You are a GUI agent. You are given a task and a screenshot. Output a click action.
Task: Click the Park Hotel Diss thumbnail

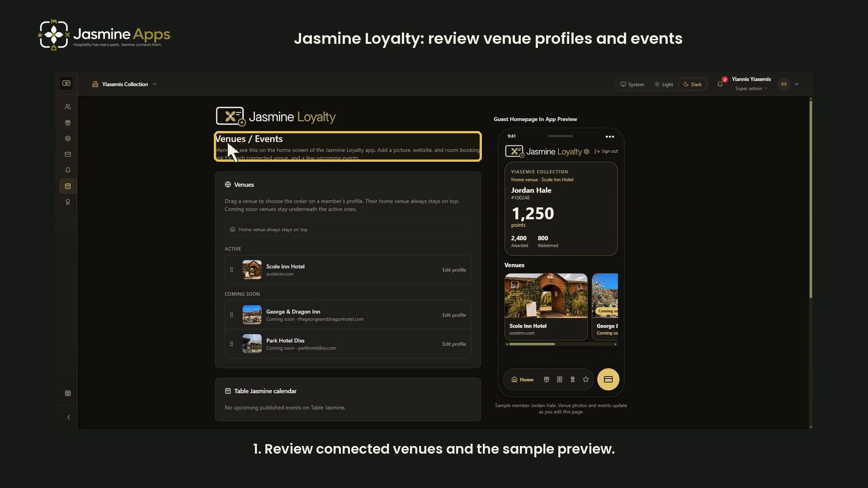[252, 344]
